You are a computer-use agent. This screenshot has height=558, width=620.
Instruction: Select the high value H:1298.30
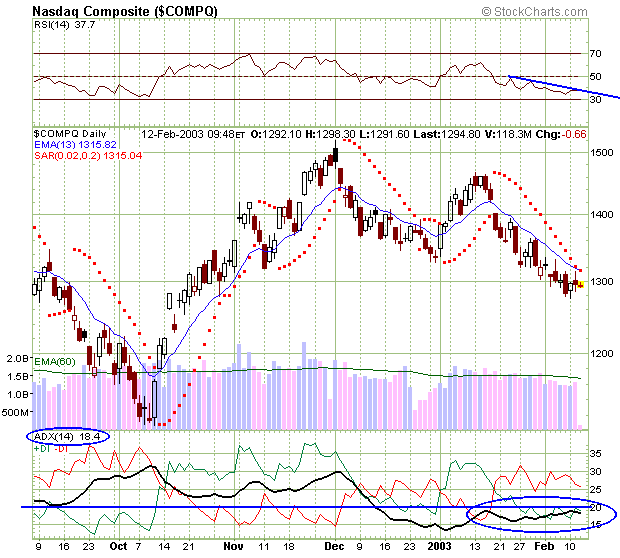pyautogui.click(x=330, y=134)
